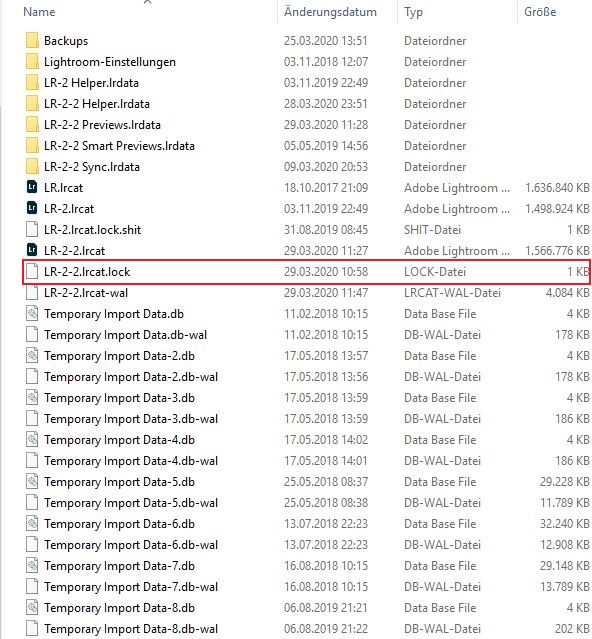Select Temporary Import Data-6.db-wal entry

point(307,544)
